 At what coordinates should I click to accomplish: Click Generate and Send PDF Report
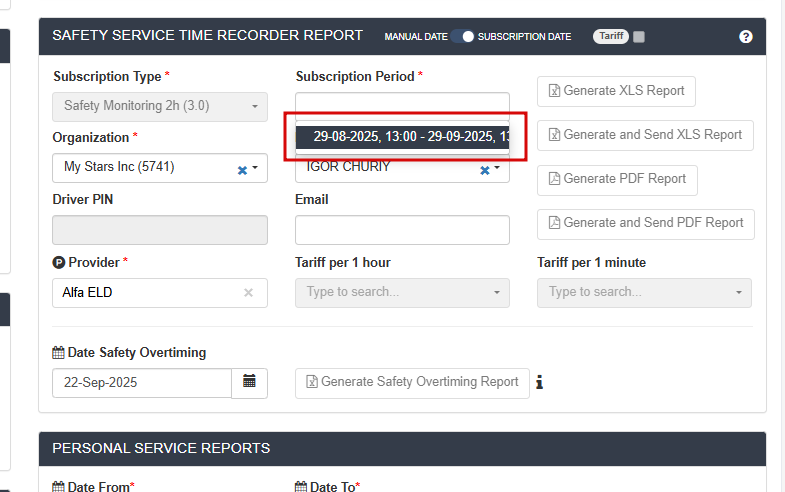point(646,224)
